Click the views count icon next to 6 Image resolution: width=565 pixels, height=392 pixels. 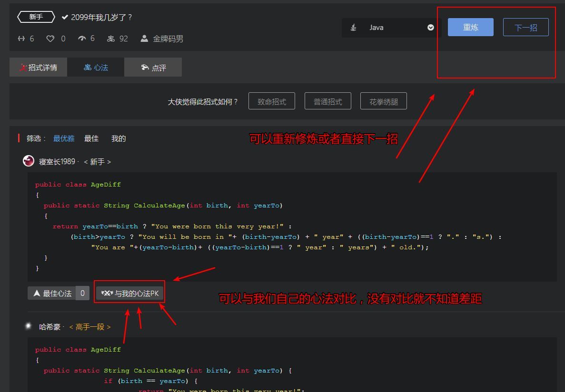pyautogui.click(x=82, y=39)
